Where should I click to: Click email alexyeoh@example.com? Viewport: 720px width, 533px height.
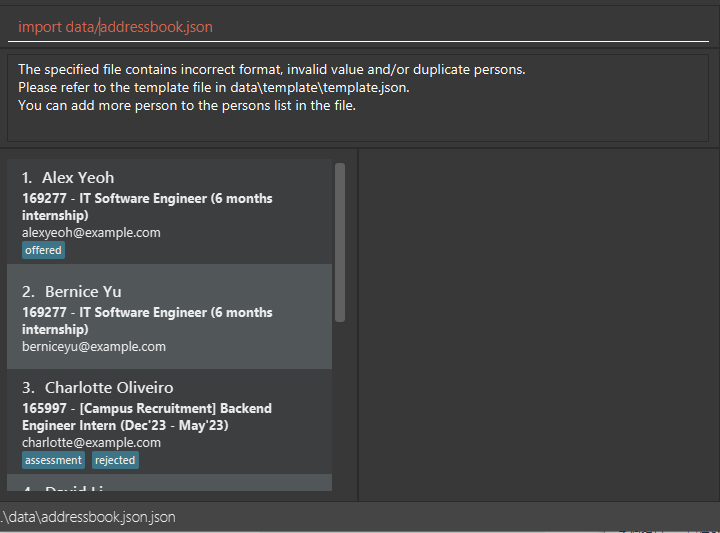click(x=91, y=233)
